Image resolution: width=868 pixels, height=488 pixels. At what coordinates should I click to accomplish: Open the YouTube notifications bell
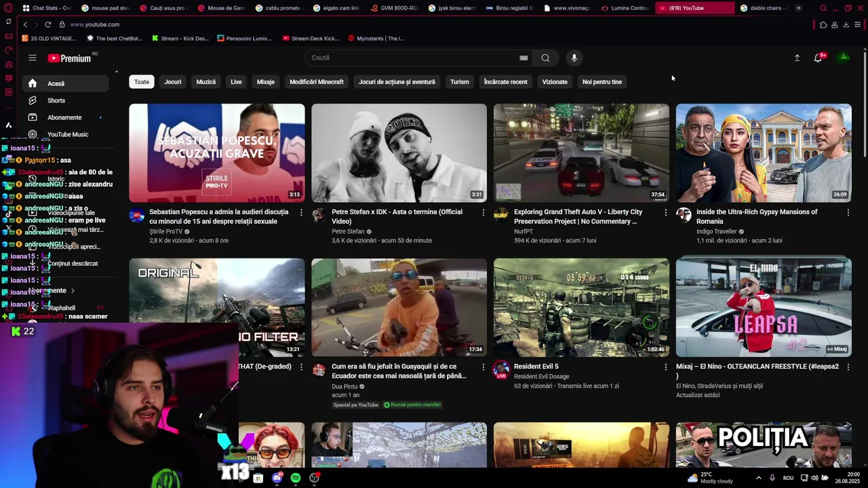(818, 58)
